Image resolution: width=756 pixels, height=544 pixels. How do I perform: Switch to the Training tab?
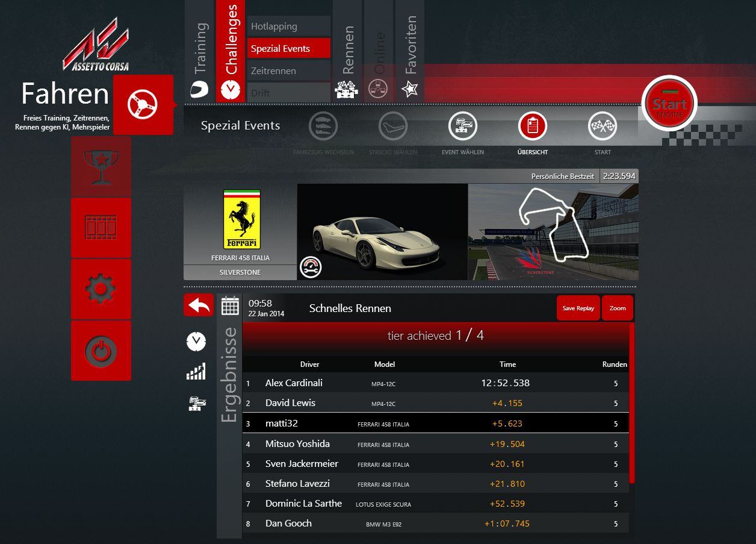(x=199, y=51)
